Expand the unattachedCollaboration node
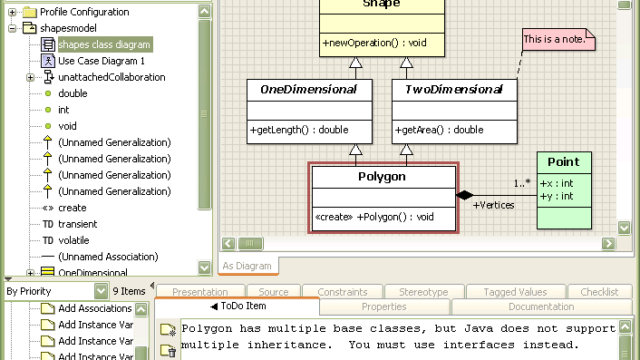This screenshot has width=640, height=360. pyautogui.click(x=30, y=77)
